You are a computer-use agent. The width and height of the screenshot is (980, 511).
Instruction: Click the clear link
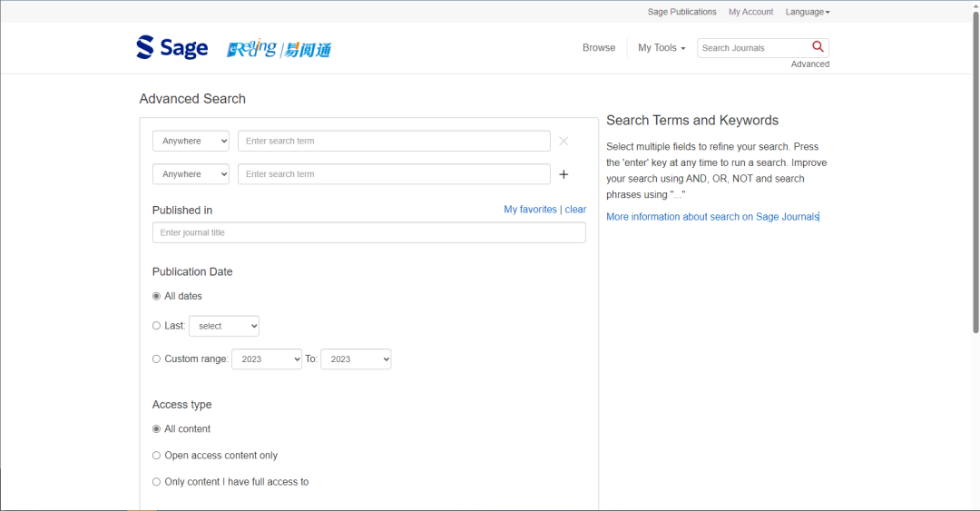pos(575,210)
